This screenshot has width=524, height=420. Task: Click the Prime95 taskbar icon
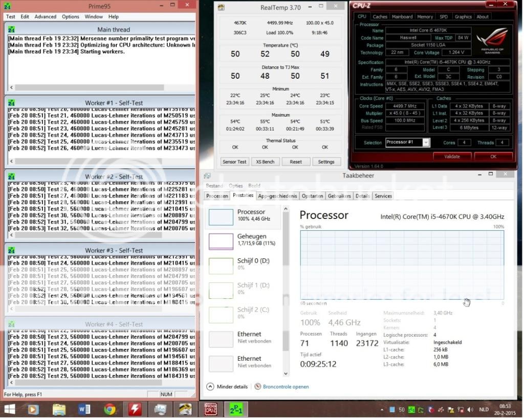tap(236, 409)
